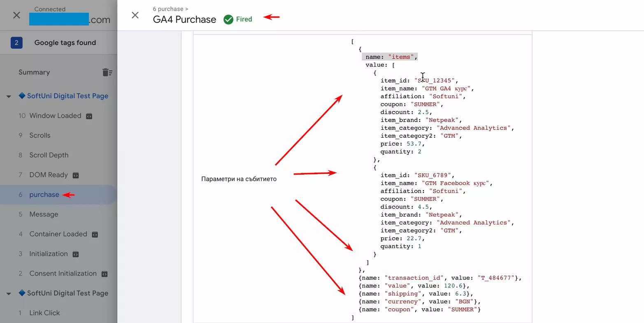Click the "shipping" 6.3 parameter line
The width and height of the screenshot is (644, 323).
pyautogui.click(x=416, y=293)
